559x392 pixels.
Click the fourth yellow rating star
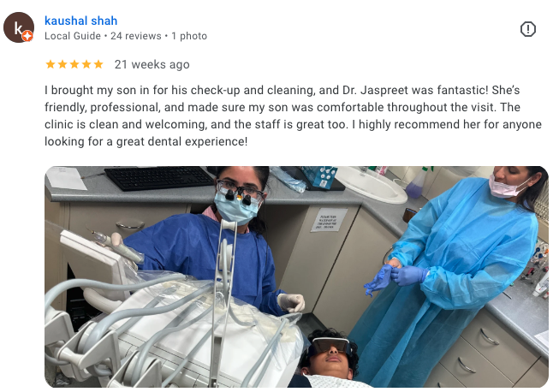pyautogui.click(x=86, y=64)
